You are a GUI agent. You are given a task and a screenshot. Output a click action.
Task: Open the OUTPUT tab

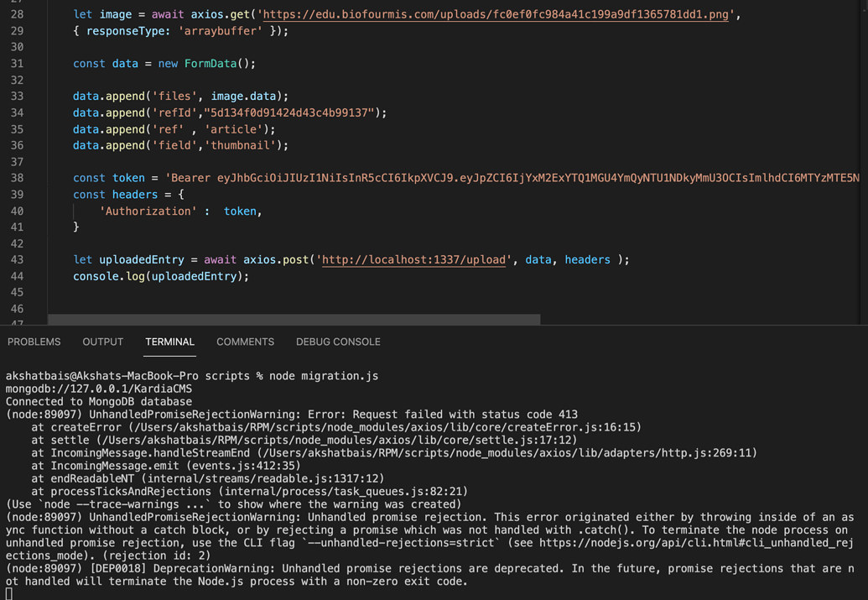click(102, 342)
